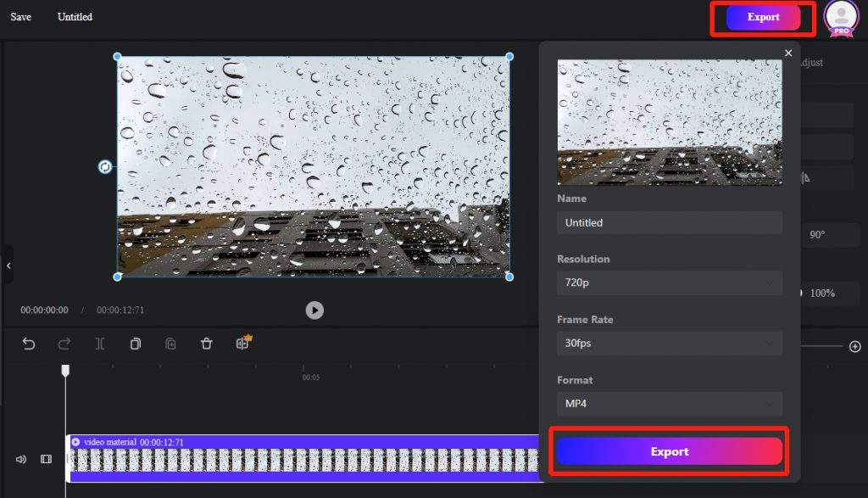Zoom in on the timeline
This screenshot has width=868, height=498.
pos(855,346)
